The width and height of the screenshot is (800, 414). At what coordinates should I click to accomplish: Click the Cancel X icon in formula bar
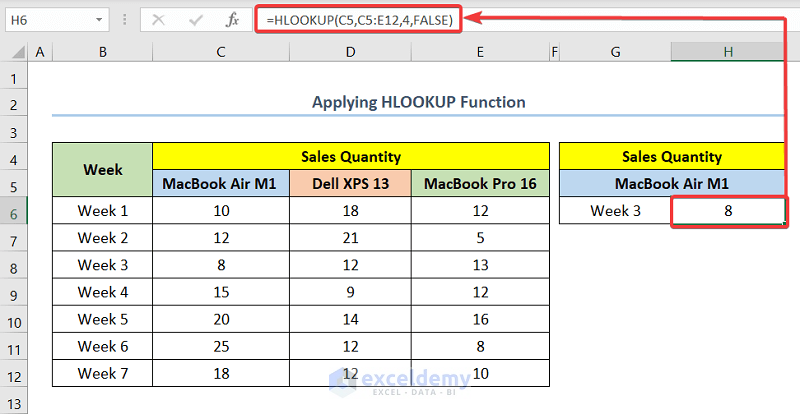point(159,20)
